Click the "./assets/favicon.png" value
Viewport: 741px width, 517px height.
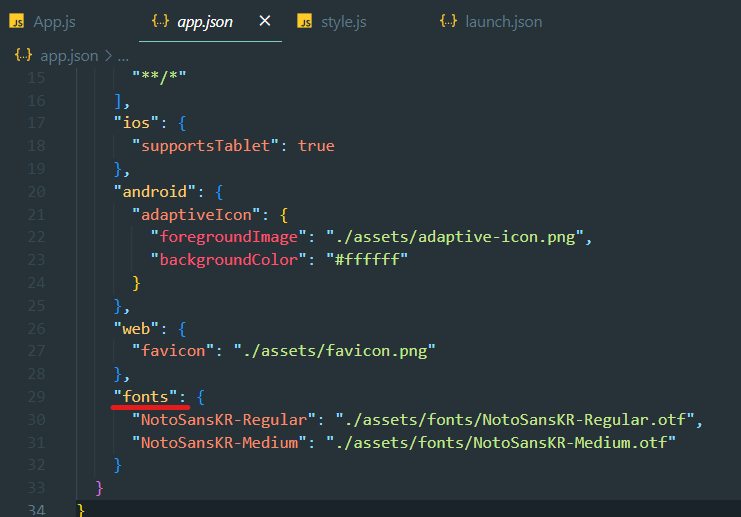tap(334, 351)
